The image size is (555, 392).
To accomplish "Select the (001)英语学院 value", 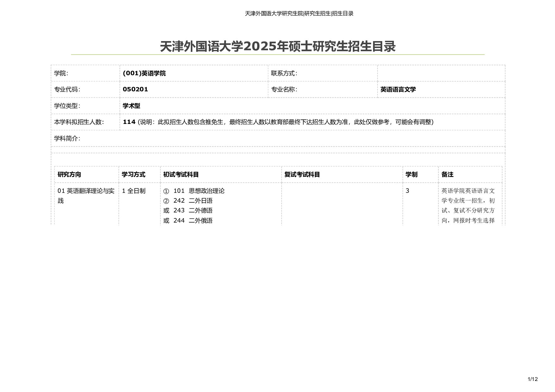I will pyautogui.click(x=144, y=73).
